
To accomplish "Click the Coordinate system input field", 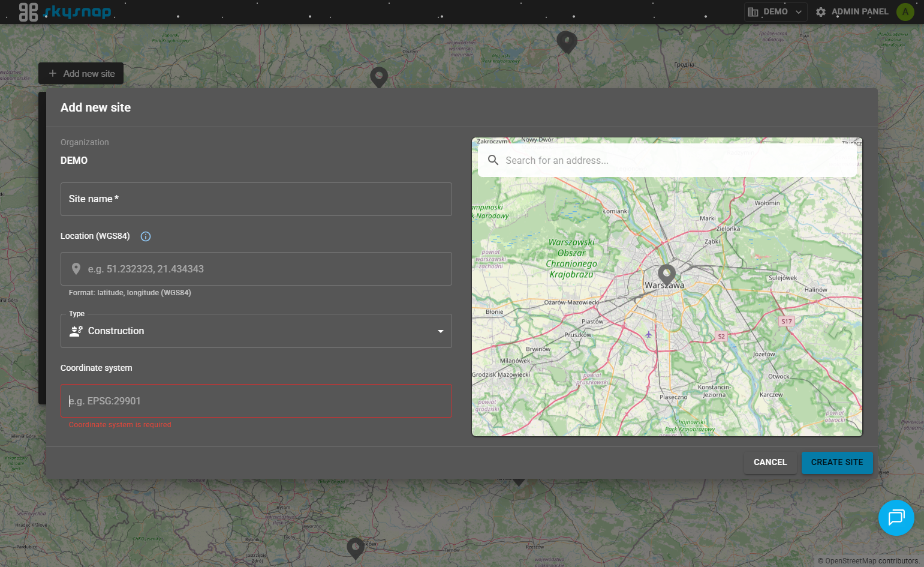I will [x=256, y=401].
